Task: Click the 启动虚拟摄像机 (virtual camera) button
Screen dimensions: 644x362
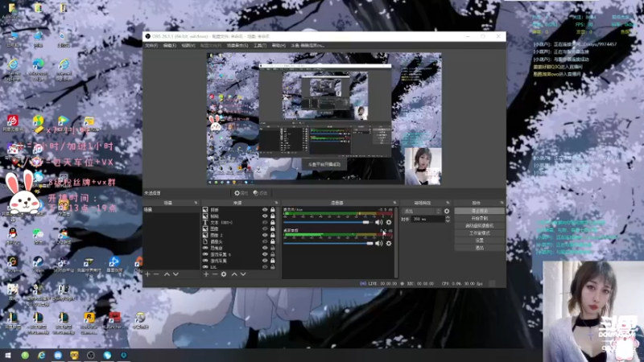Action: coord(479,226)
